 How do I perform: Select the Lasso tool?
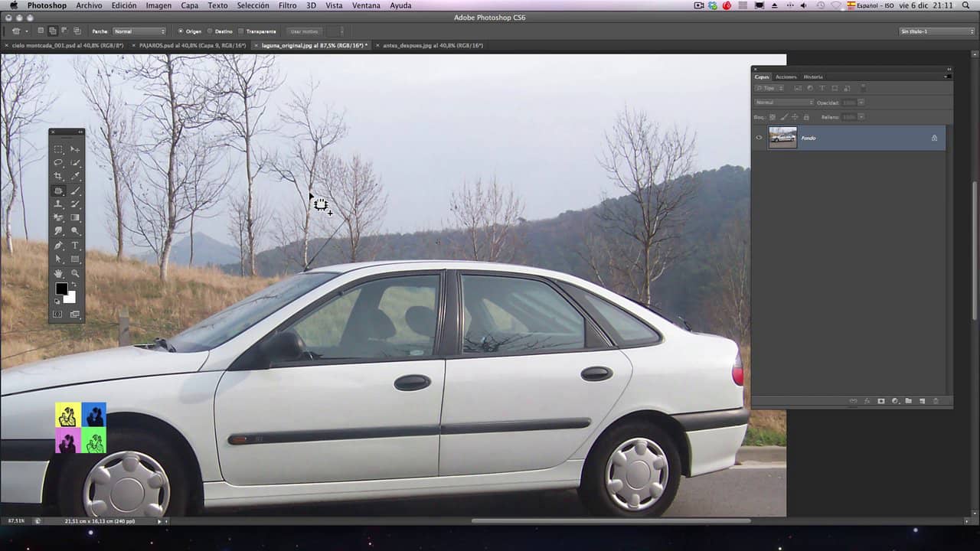pos(58,163)
